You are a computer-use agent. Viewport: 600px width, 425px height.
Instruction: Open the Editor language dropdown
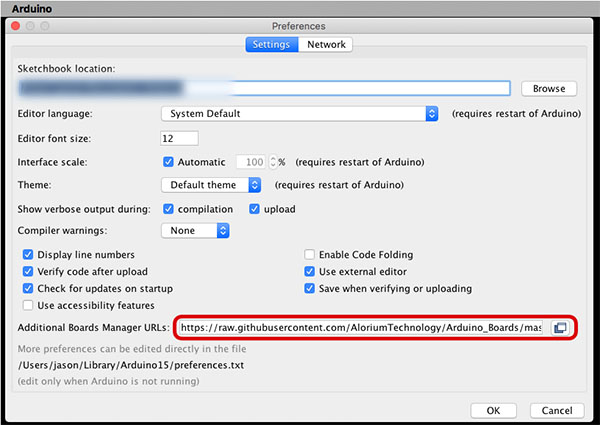point(300,114)
